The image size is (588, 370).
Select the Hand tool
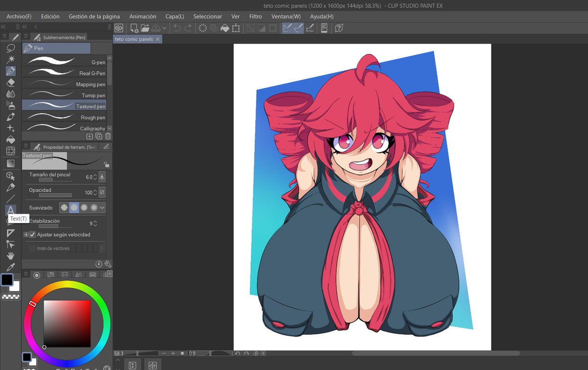11,256
